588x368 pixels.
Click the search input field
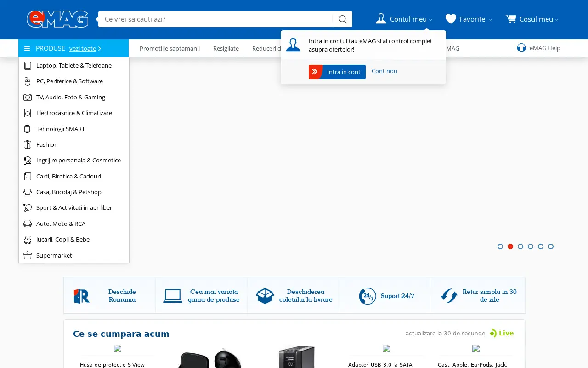(215, 19)
